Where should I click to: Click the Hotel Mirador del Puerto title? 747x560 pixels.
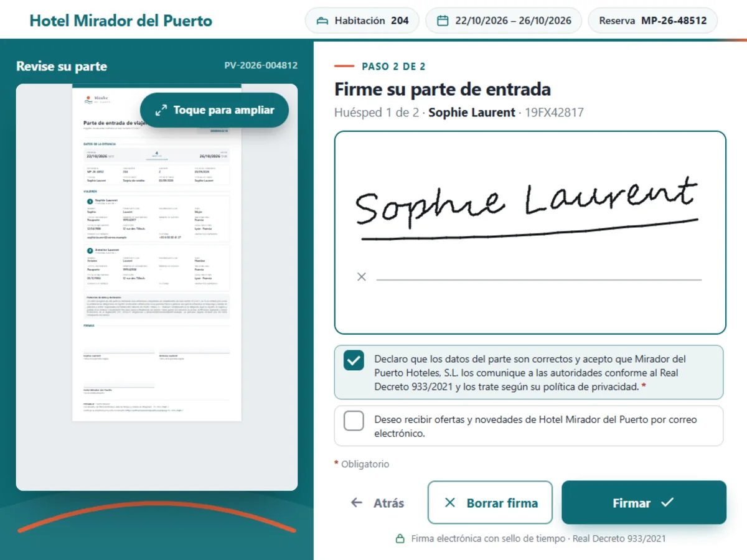[x=121, y=21]
